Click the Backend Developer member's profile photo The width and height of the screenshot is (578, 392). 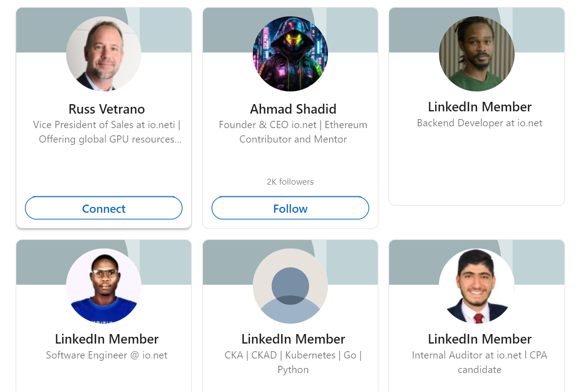pyautogui.click(x=477, y=53)
